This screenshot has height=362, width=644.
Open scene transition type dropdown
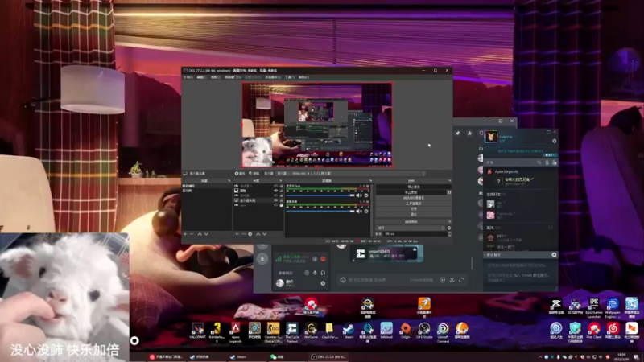pos(411,228)
